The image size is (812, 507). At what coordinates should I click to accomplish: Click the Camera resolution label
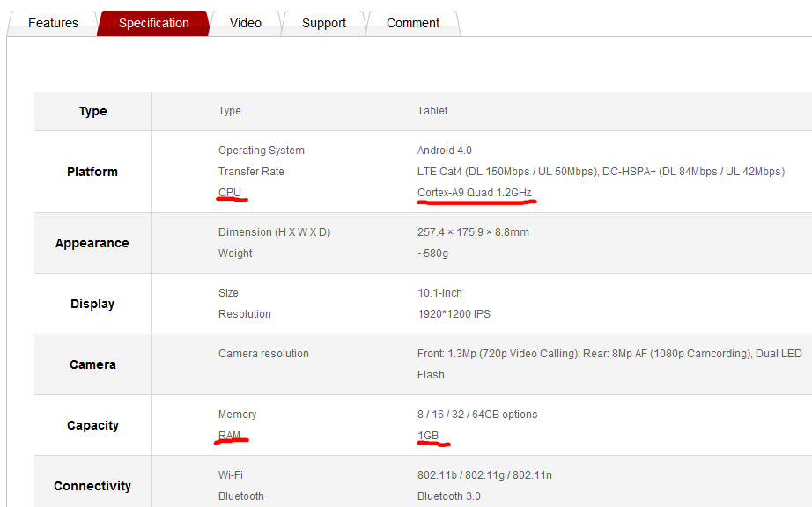(263, 354)
